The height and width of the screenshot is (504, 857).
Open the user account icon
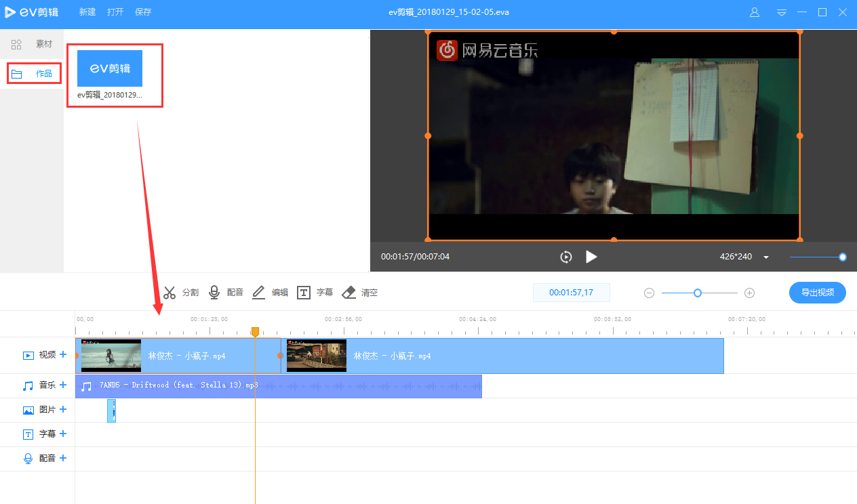755,12
